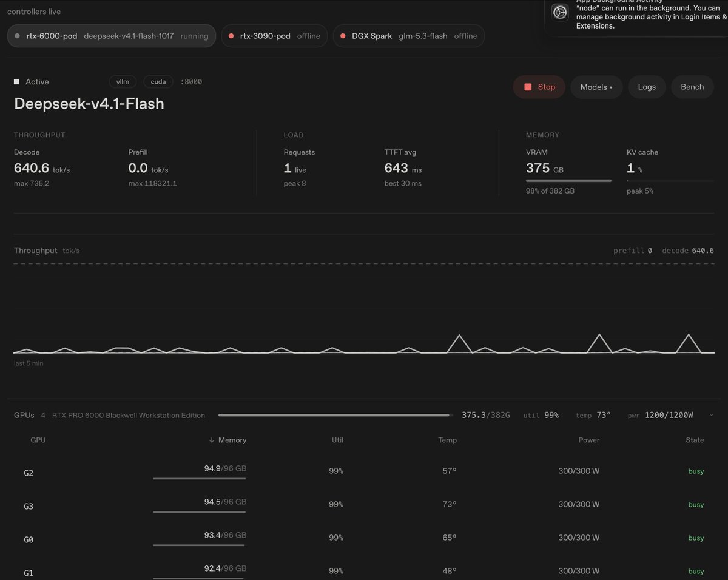This screenshot has height=580, width=728.
Task: Click the KV cache usage bar
Action: click(670, 180)
